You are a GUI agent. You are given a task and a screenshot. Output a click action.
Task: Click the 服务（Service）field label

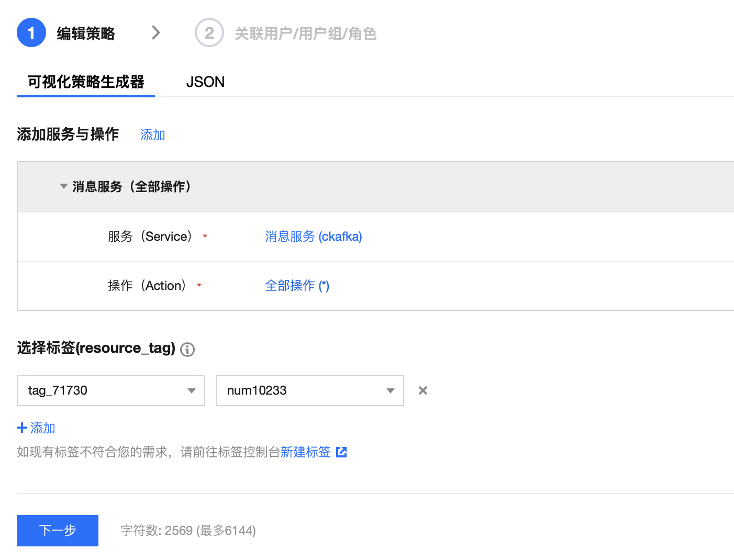point(150,237)
